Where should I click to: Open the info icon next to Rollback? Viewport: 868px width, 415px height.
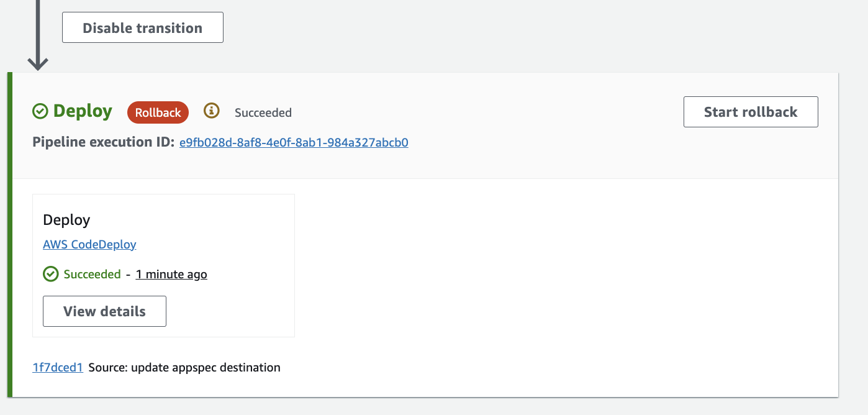click(x=212, y=111)
